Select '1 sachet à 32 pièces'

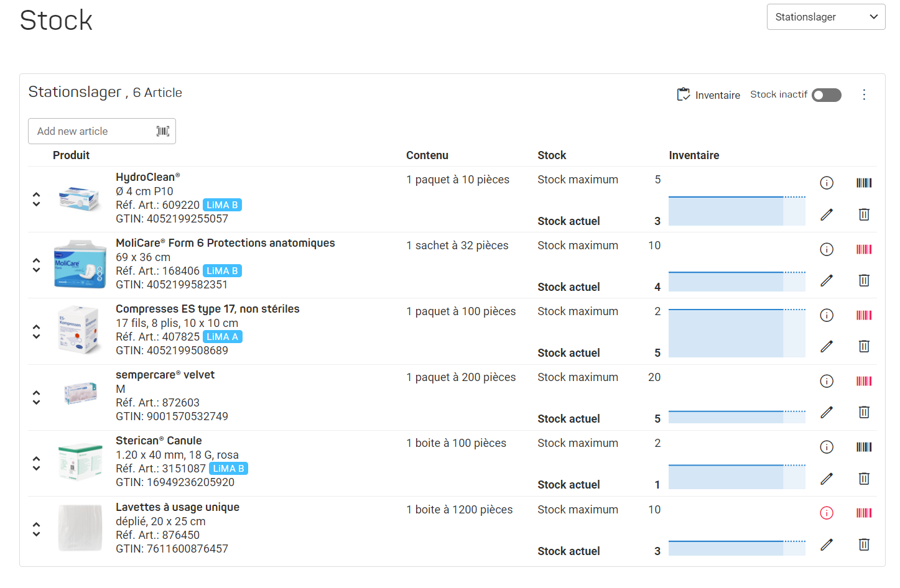pos(457,246)
